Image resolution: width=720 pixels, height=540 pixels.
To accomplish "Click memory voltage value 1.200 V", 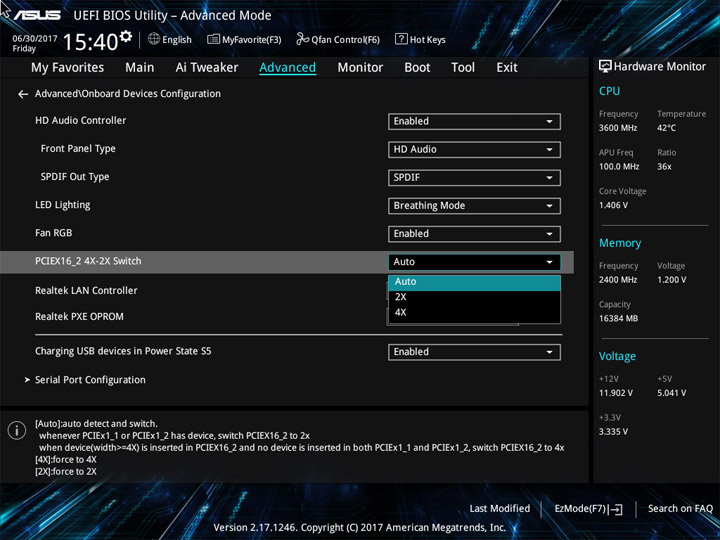I will coord(671,280).
